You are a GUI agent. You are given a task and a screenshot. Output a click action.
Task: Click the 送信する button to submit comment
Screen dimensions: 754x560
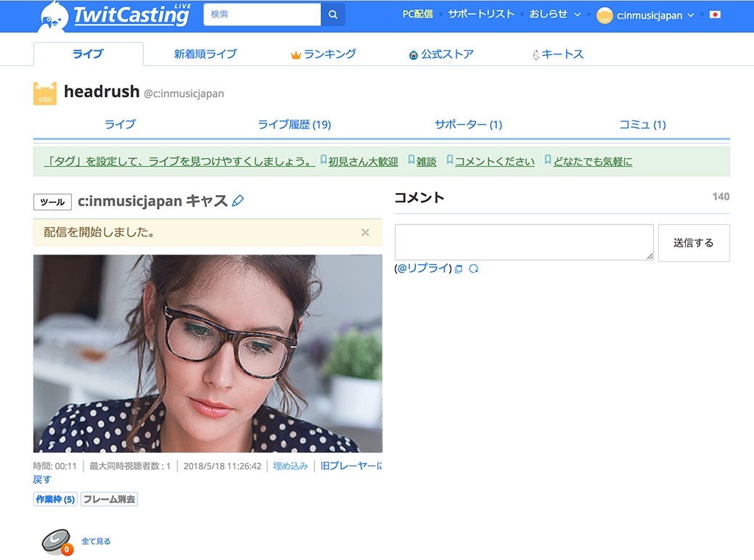click(694, 243)
